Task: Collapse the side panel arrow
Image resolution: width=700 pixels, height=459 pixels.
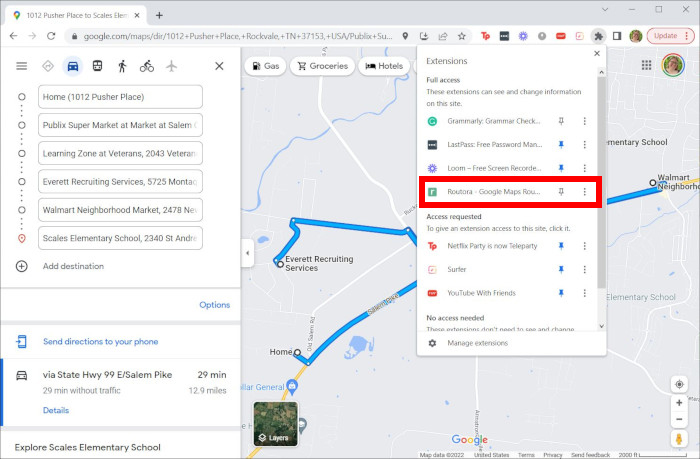Action: click(248, 253)
